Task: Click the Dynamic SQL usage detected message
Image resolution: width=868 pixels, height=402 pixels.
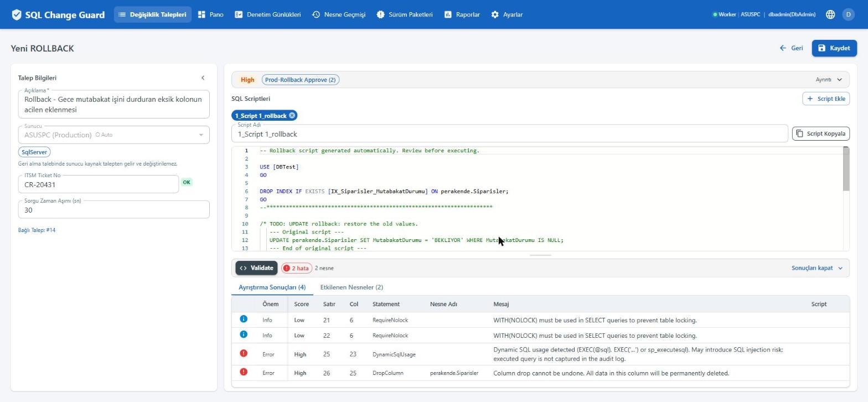Action: pyautogui.click(x=638, y=354)
